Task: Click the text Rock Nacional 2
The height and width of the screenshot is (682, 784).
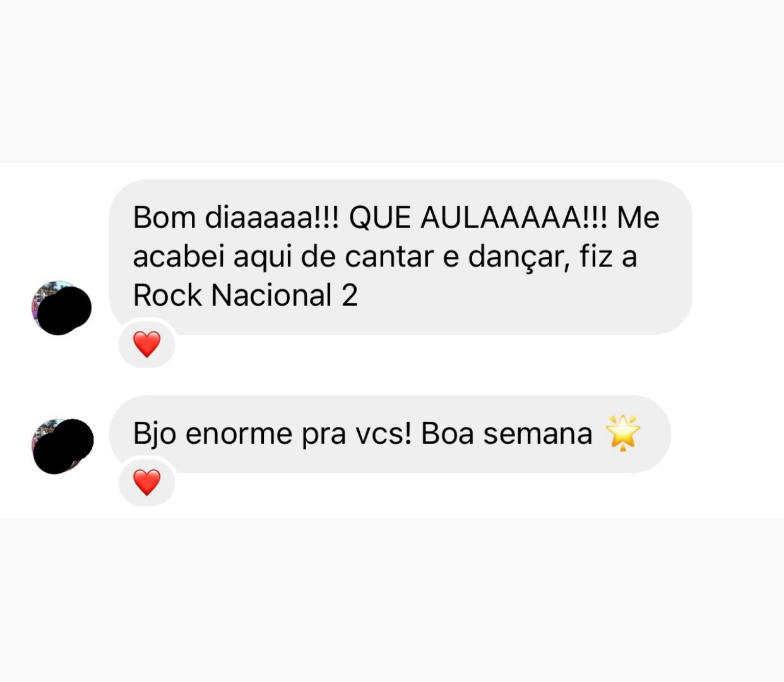Action: point(246,295)
